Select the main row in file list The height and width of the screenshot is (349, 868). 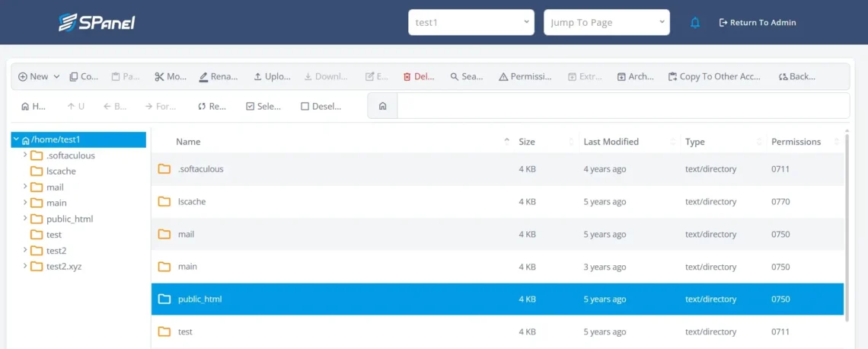tap(497, 267)
